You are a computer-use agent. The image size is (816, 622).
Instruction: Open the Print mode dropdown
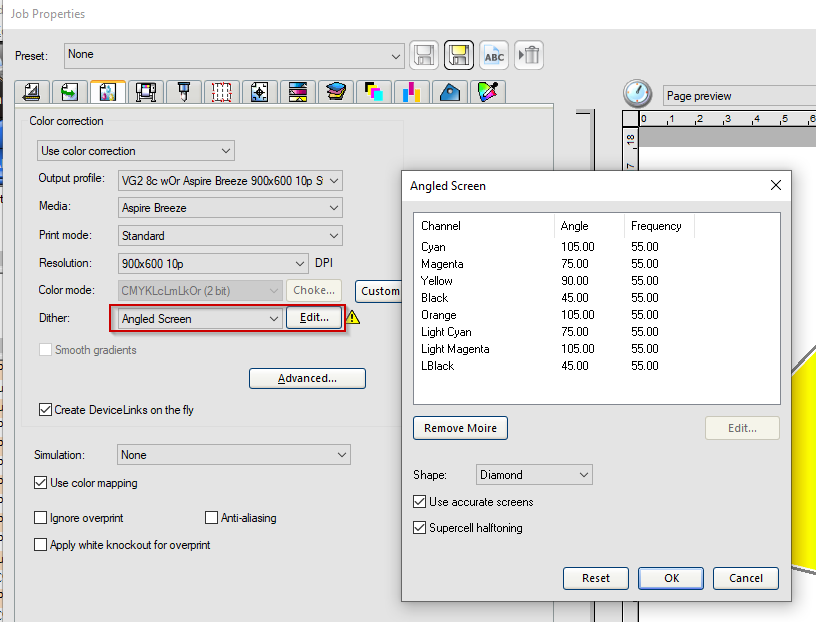pos(230,236)
